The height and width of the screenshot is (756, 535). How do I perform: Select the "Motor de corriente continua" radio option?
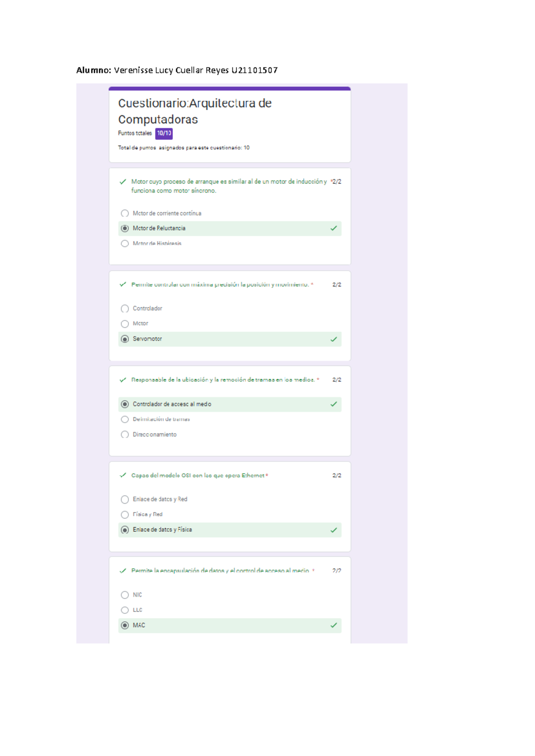click(x=125, y=214)
